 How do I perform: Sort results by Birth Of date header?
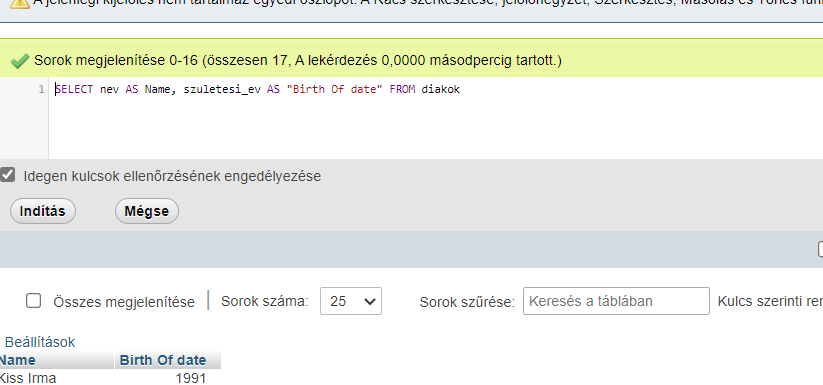point(163,360)
